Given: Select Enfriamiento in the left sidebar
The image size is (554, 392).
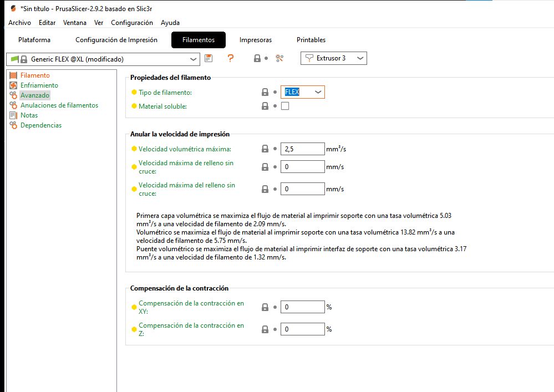Looking at the screenshot, I should 39,85.
